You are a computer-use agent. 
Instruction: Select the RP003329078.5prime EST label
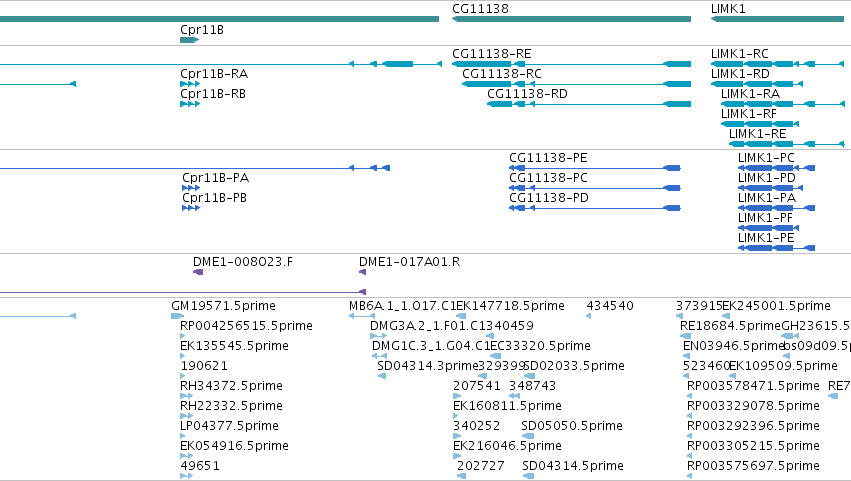pos(753,407)
